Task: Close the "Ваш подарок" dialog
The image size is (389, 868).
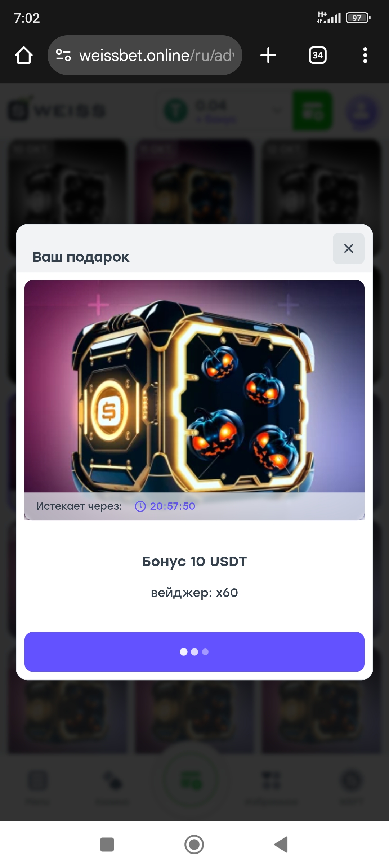Action: click(x=349, y=248)
